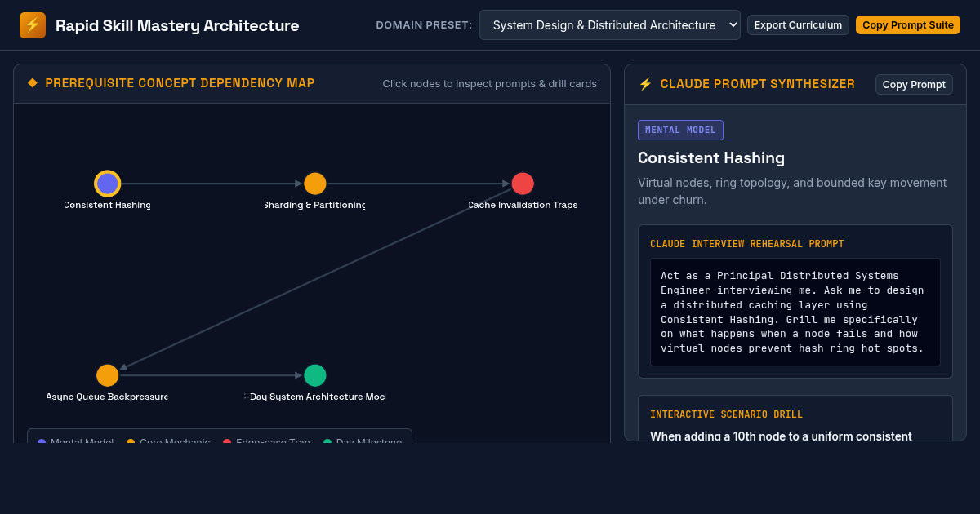Select the Async Queue Backpressure node circle
The width and height of the screenshot is (980, 514).
click(x=108, y=375)
